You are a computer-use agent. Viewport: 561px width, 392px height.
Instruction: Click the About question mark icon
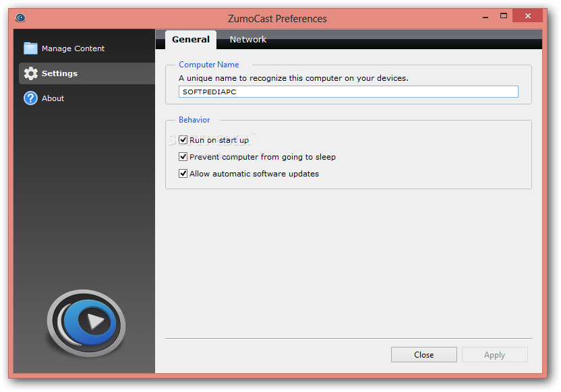(x=30, y=98)
